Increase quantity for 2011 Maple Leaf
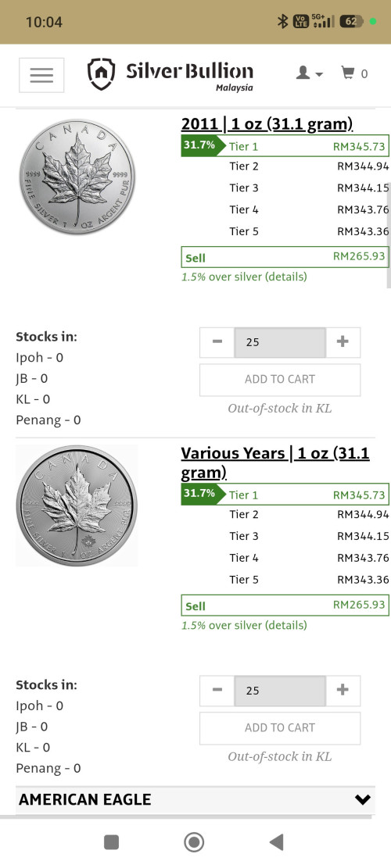This screenshot has width=391, height=868. 343,342
